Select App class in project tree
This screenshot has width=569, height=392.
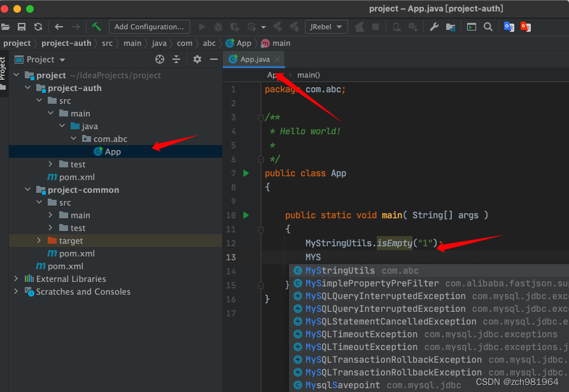(113, 151)
